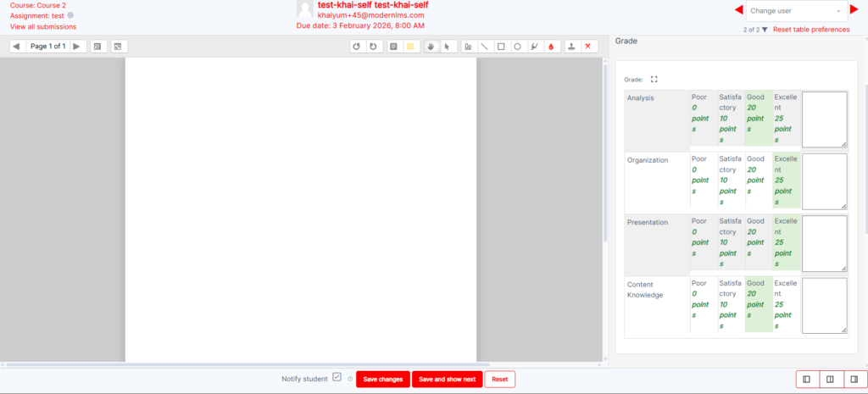Image resolution: width=868 pixels, height=394 pixels.
Task: Select Poor level for Analysis
Action: point(704,119)
